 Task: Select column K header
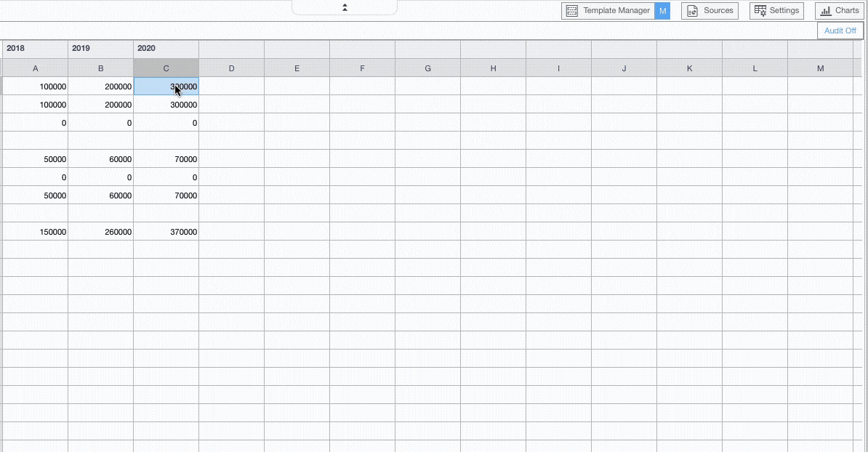click(688, 68)
